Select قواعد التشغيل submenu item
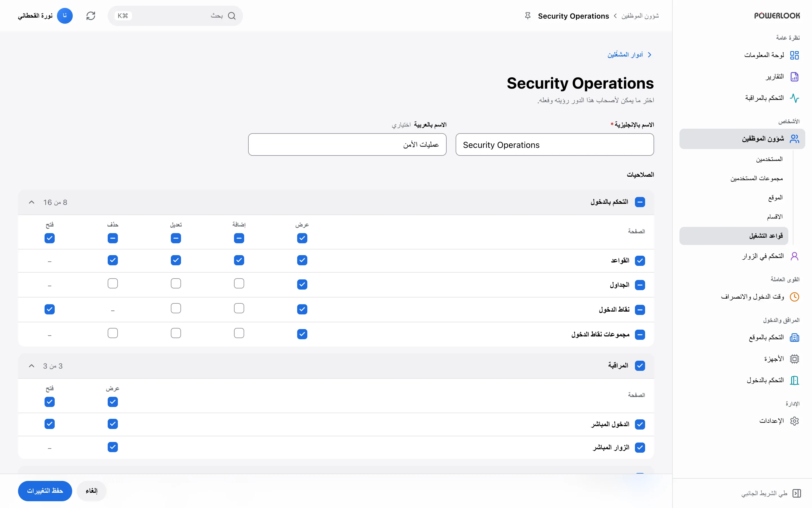The image size is (812, 508). pyautogui.click(x=734, y=236)
